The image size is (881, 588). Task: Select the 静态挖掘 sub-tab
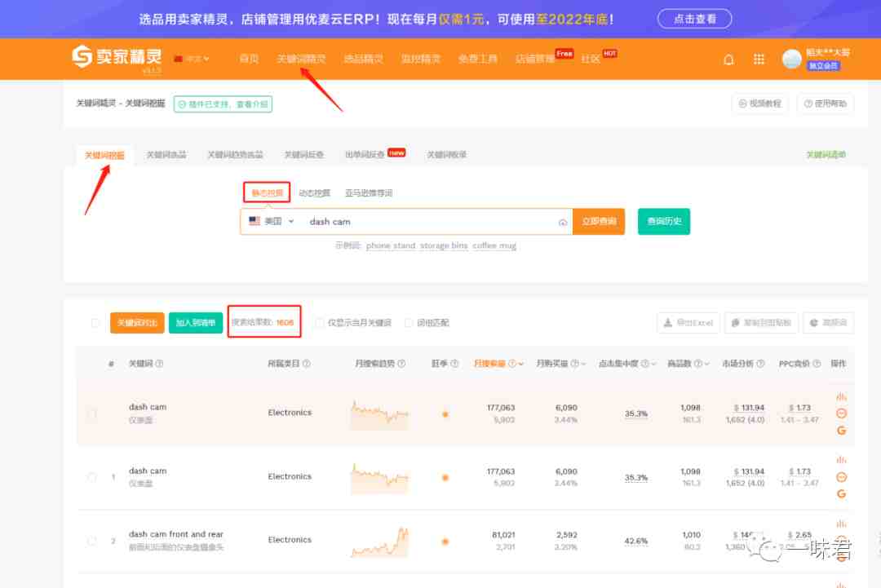click(x=267, y=192)
